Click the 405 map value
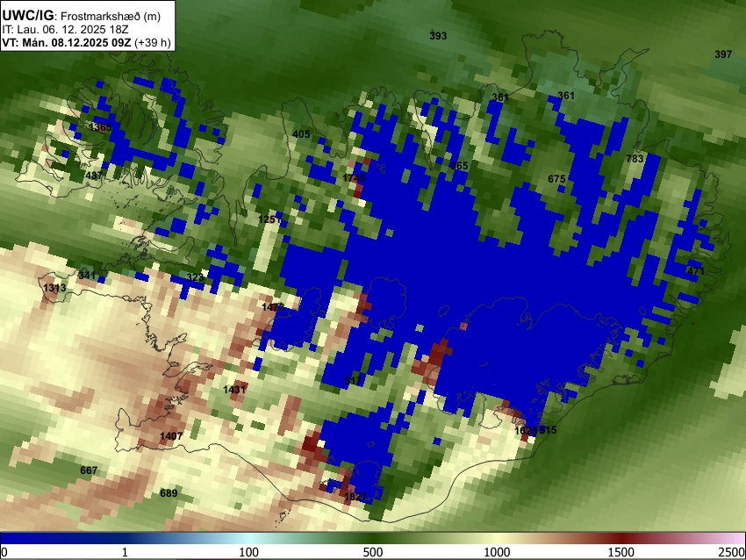 (301, 134)
